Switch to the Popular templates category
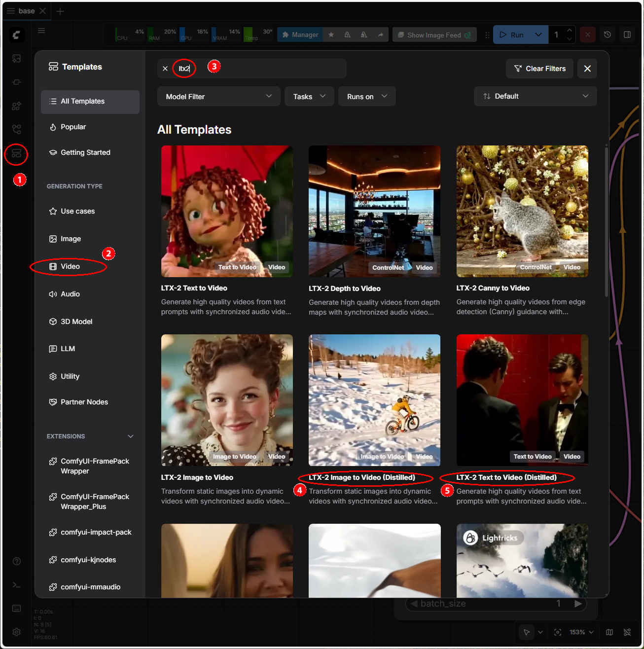Image resolution: width=644 pixels, height=649 pixels. [x=73, y=127]
